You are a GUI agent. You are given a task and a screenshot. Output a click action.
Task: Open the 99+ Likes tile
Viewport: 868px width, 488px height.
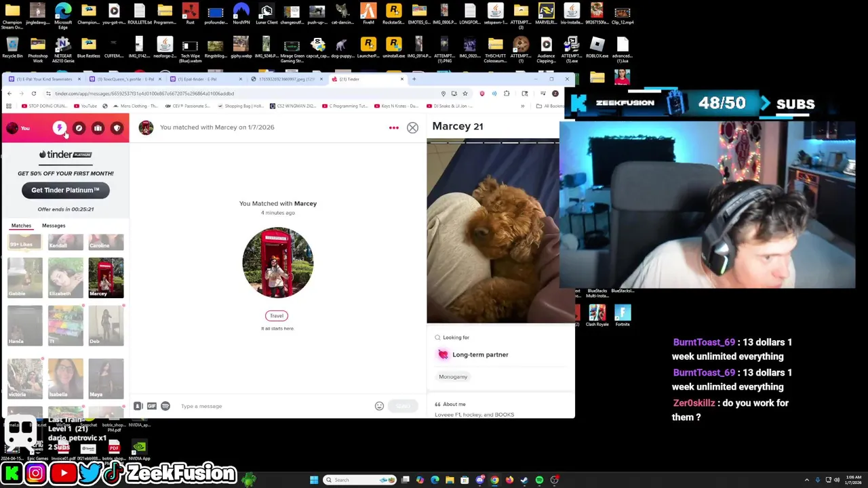tap(24, 243)
